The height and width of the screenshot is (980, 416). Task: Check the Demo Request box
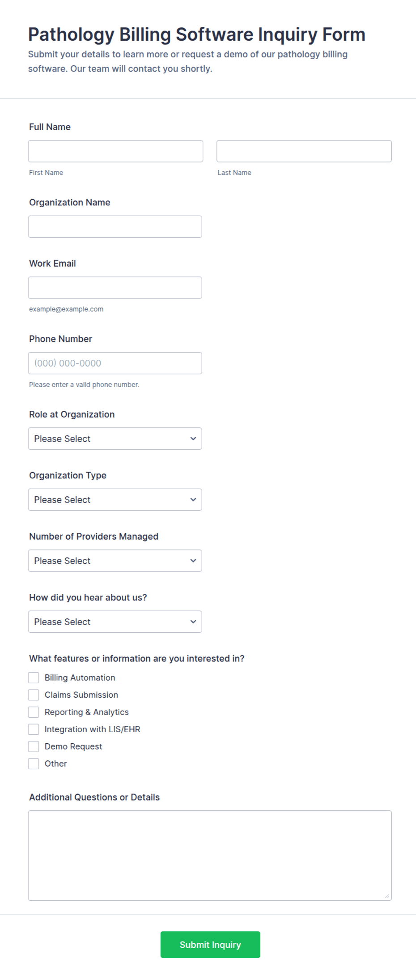tap(34, 747)
